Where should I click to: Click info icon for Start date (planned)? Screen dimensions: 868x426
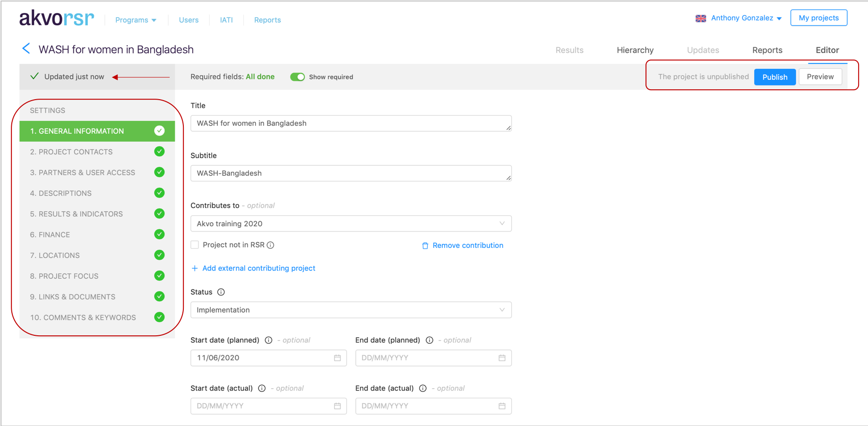click(268, 340)
